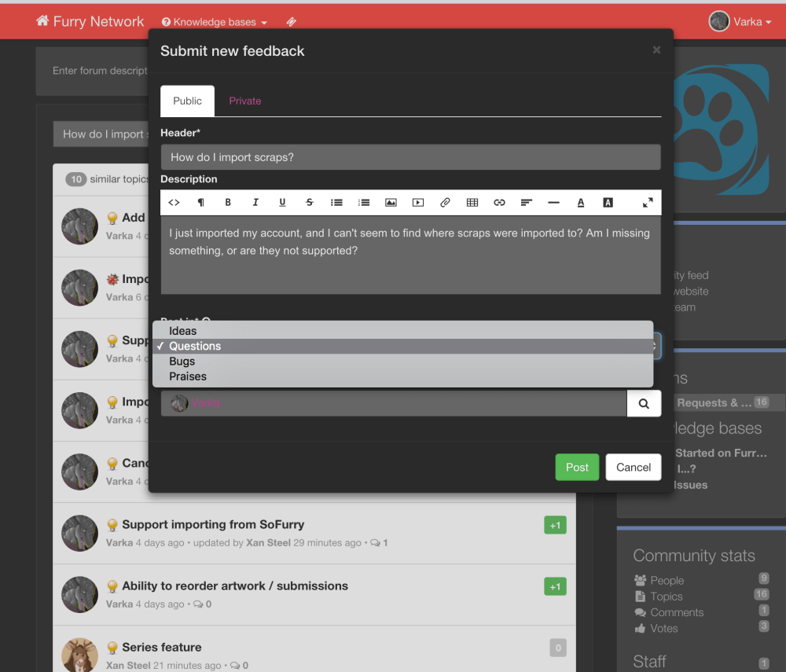
Task: Select the Ideas option in the list
Action: pyautogui.click(x=183, y=331)
